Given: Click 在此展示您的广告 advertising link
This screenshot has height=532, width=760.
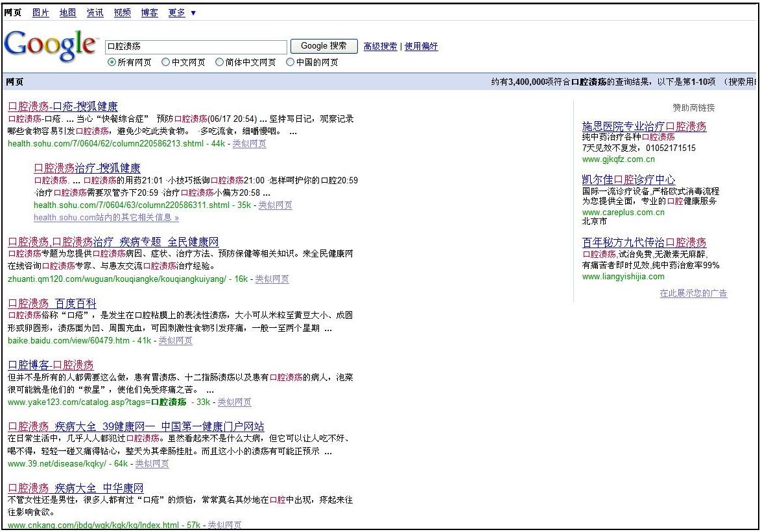Looking at the screenshot, I should (x=694, y=293).
